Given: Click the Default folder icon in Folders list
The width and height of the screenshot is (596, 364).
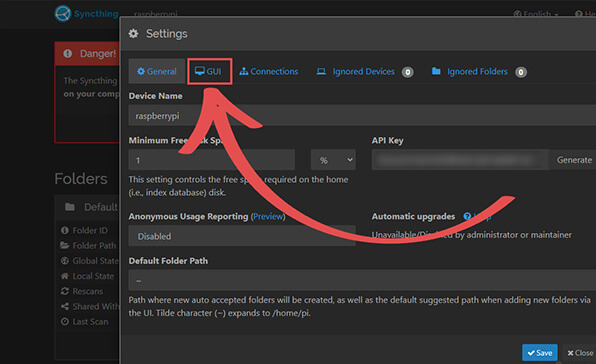Looking at the screenshot, I should [x=70, y=207].
